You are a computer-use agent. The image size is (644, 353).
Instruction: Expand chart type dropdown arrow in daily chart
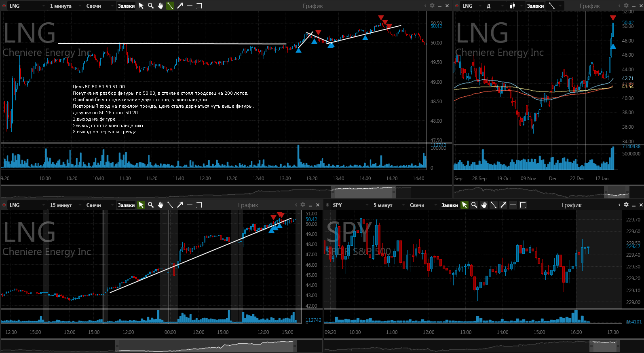[522, 6]
